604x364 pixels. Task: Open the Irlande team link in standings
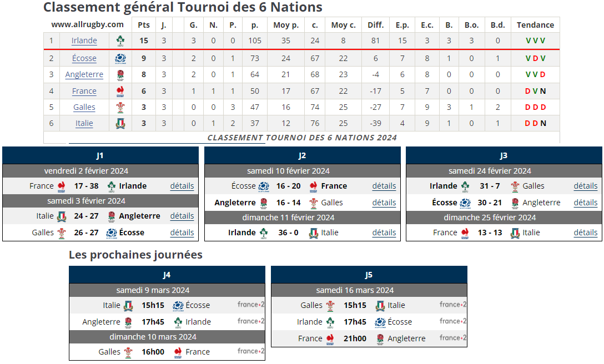click(x=84, y=41)
